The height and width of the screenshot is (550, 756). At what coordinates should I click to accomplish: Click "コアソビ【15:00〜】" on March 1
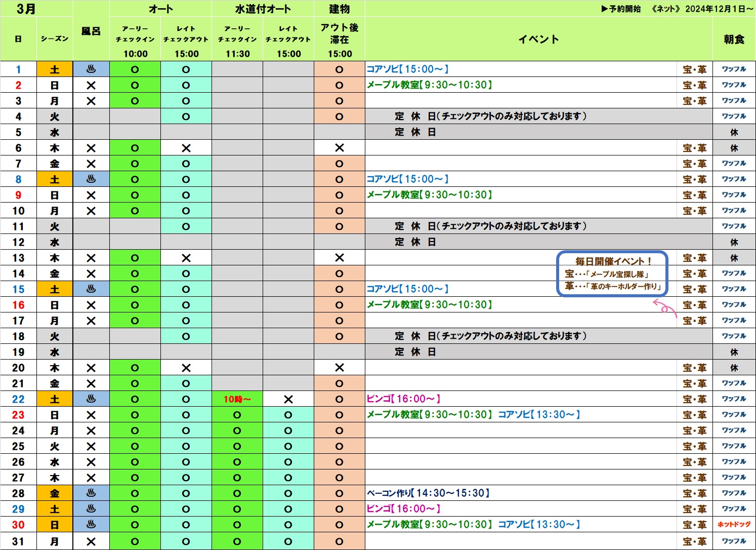tap(408, 69)
